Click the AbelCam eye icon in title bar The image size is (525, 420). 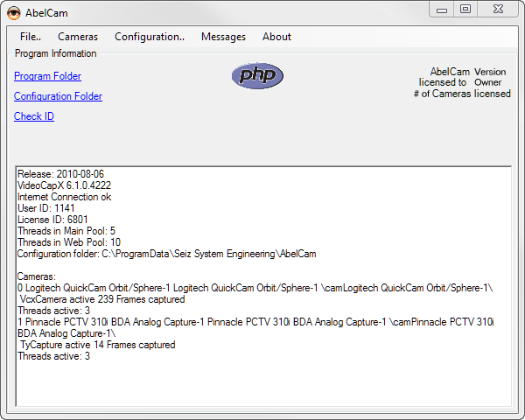pos(15,12)
